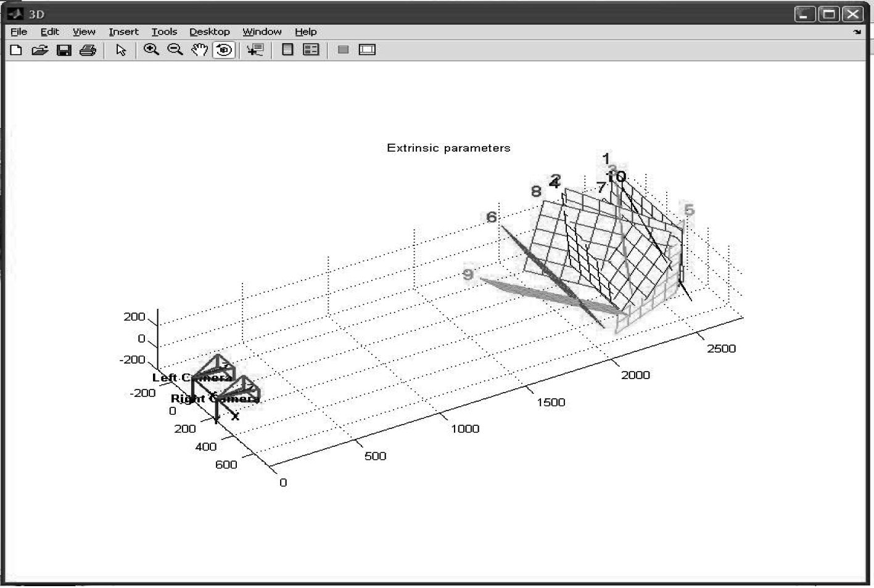Activate the Zoom In tool

coord(151,50)
